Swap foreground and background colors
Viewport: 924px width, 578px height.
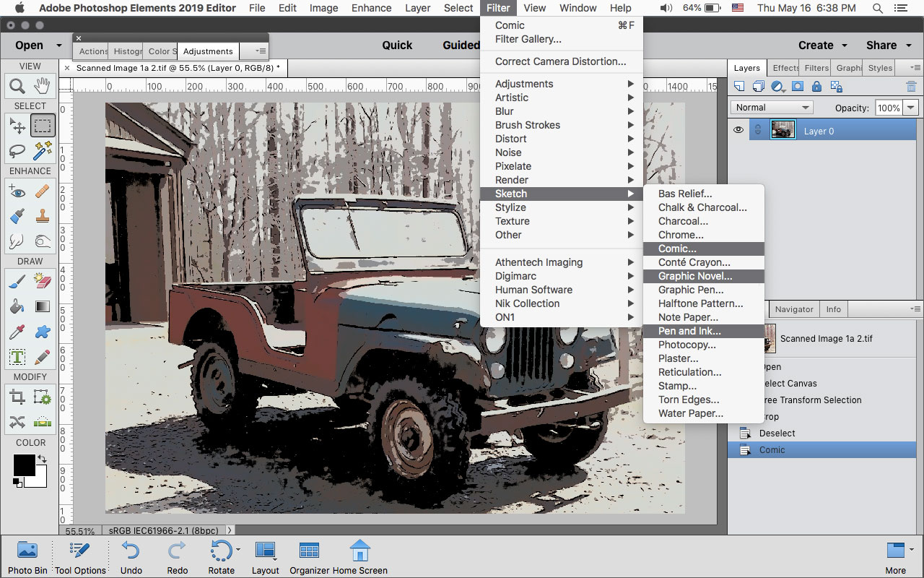[x=43, y=459]
